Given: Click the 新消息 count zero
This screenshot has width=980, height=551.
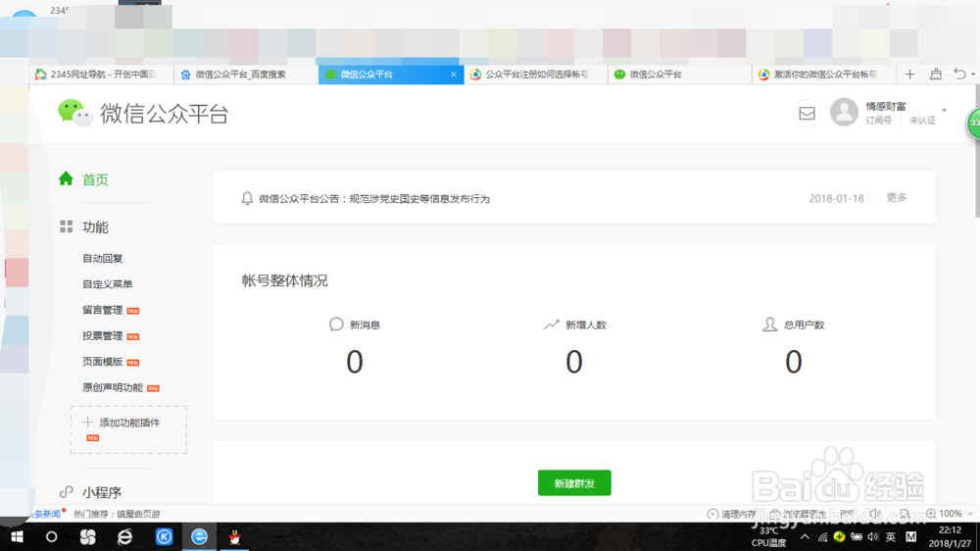Looking at the screenshot, I should click(355, 362).
